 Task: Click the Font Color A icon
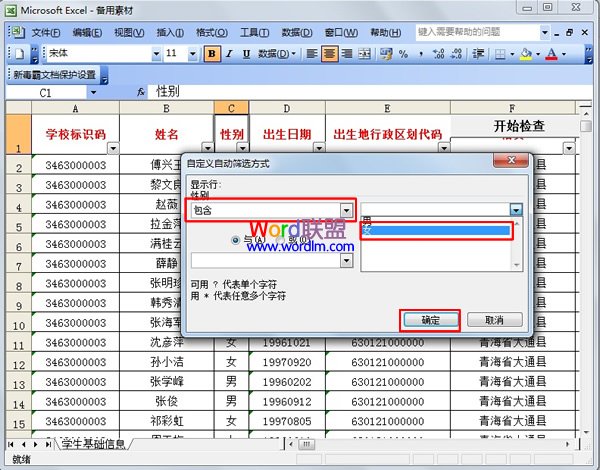click(551, 54)
